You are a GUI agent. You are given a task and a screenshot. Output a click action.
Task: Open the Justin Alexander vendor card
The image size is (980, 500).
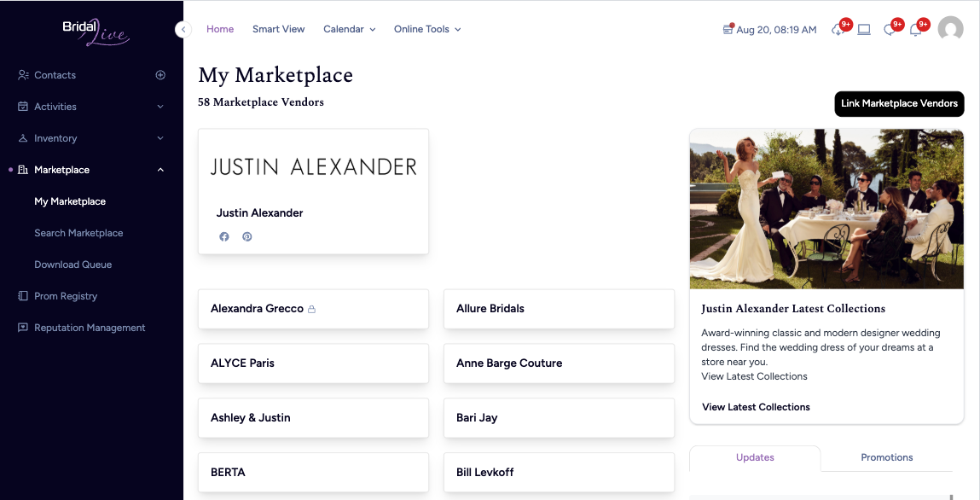tap(313, 191)
